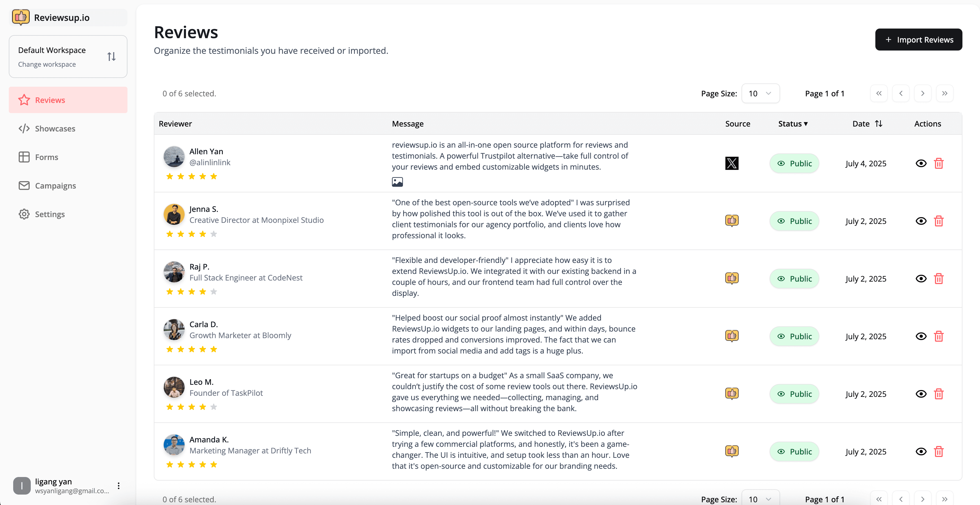Image resolution: width=980 pixels, height=505 pixels.
Task: View Amanda K.'s review with the eye icon
Action: [x=921, y=451]
